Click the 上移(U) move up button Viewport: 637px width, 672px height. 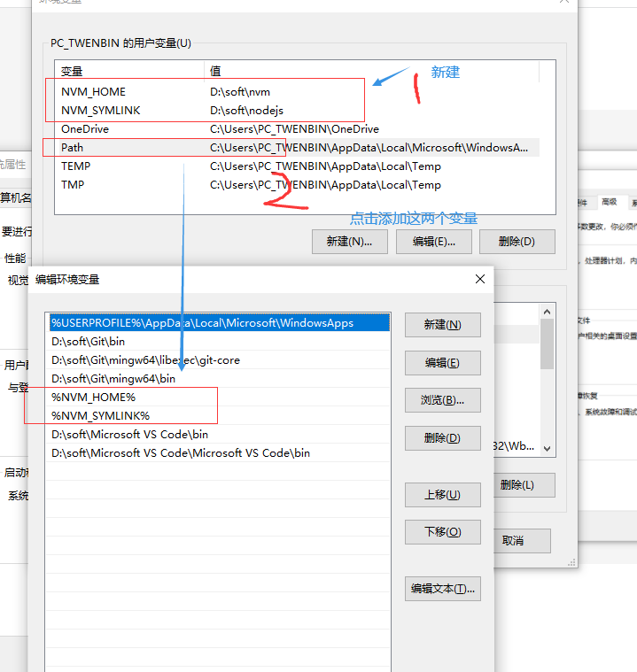tap(443, 495)
